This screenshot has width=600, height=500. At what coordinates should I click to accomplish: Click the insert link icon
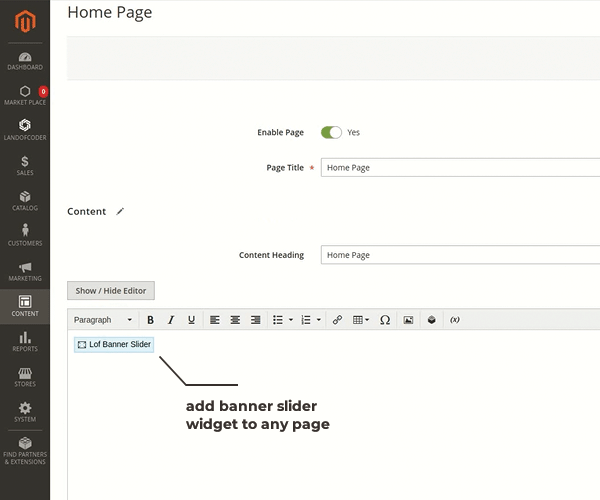tap(337, 320)
